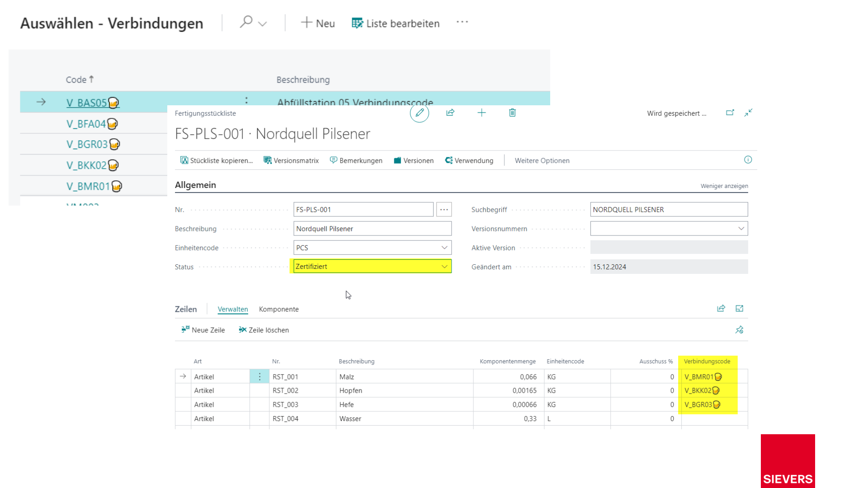Select cell RST_004
The height and width of the screenshot is (488, 868).
(302, 418)
